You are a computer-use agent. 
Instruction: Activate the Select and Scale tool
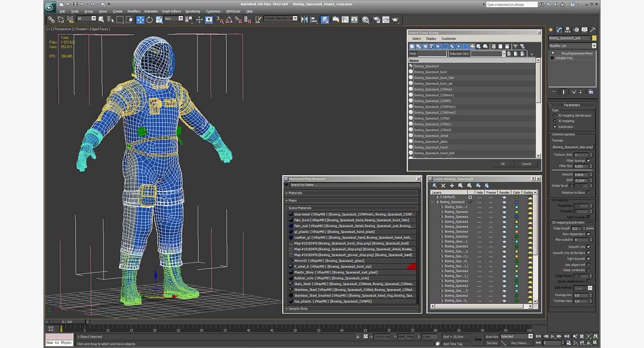pyautogui.click(x=159, y=19)
